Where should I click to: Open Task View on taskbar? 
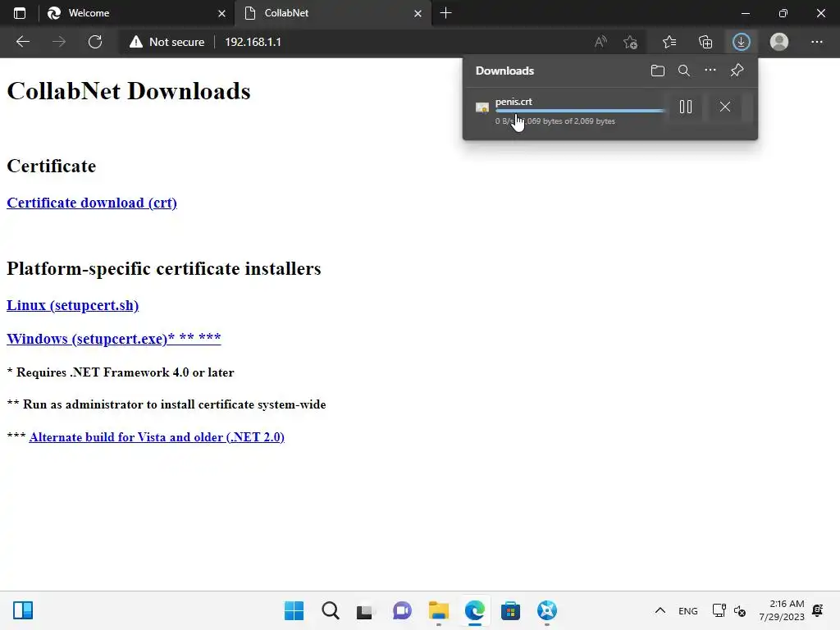366,610
